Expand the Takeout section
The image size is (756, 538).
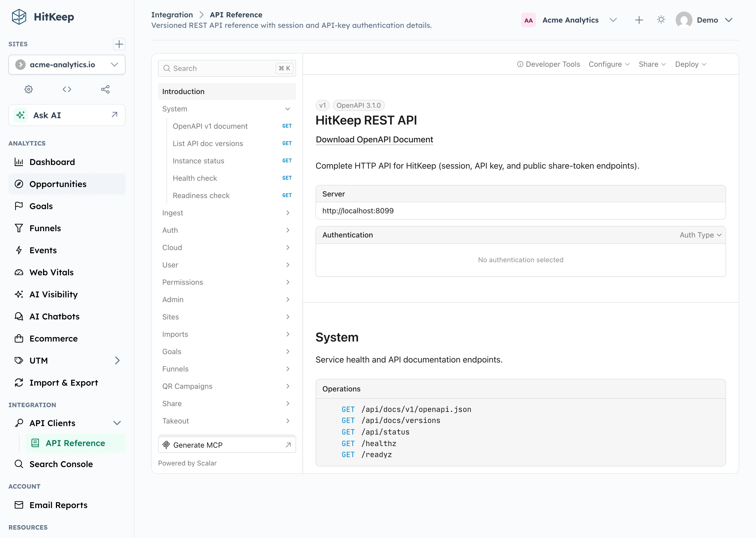tap(227, 421)
